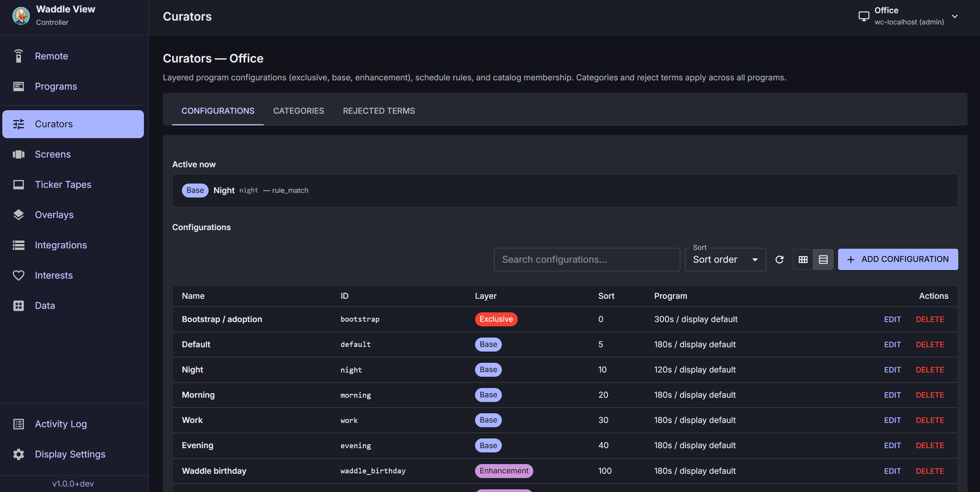Delete the Bootstrap / adoption configuration
Screen dimensions: 980x492
930,319
